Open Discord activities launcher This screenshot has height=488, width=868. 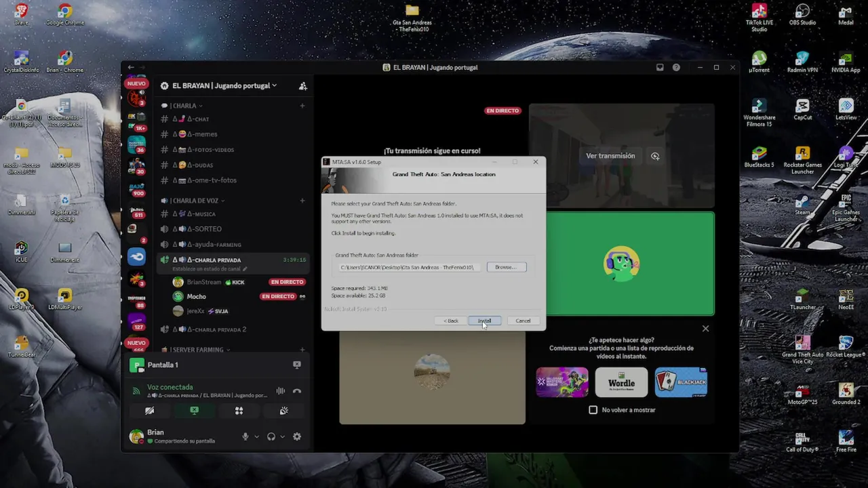[x=239, y=411]
